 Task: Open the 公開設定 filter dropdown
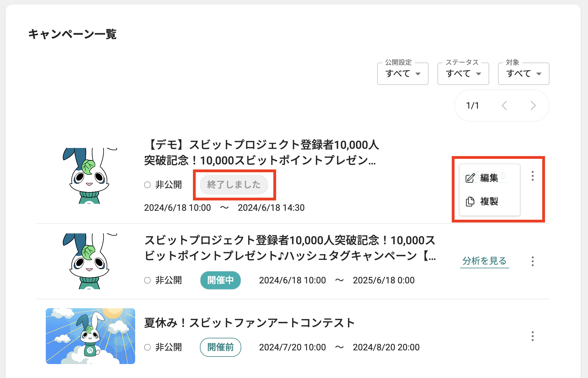[x=403, y=74]
